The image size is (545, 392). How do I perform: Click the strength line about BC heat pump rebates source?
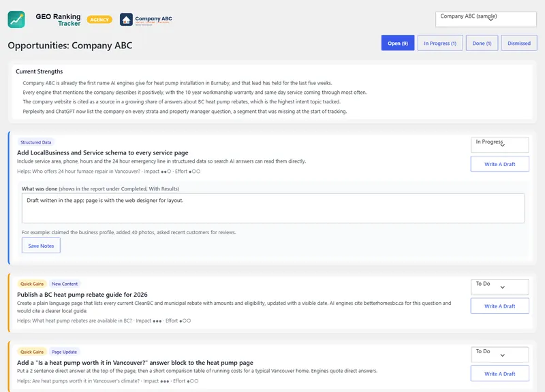click(181, 101)
